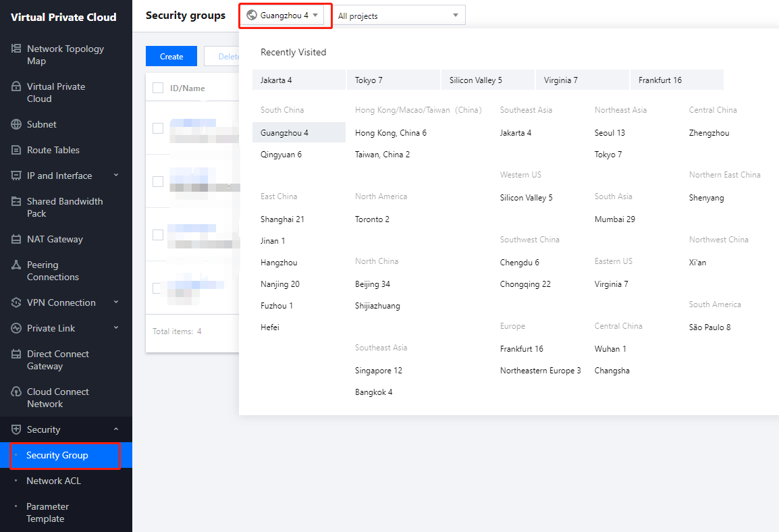Click the Shared Bandwidth Pack icon
This screenshot has width=779, height=532.
click(x=16, y=201)
